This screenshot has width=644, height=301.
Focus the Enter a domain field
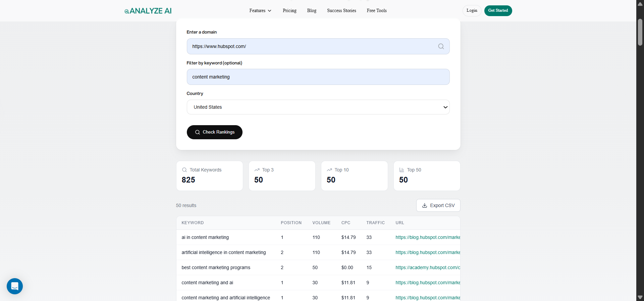[318, 46]
